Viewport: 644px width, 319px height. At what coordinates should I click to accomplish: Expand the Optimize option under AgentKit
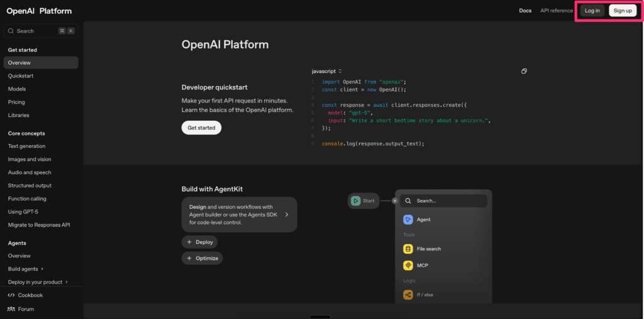pos(202,258)
